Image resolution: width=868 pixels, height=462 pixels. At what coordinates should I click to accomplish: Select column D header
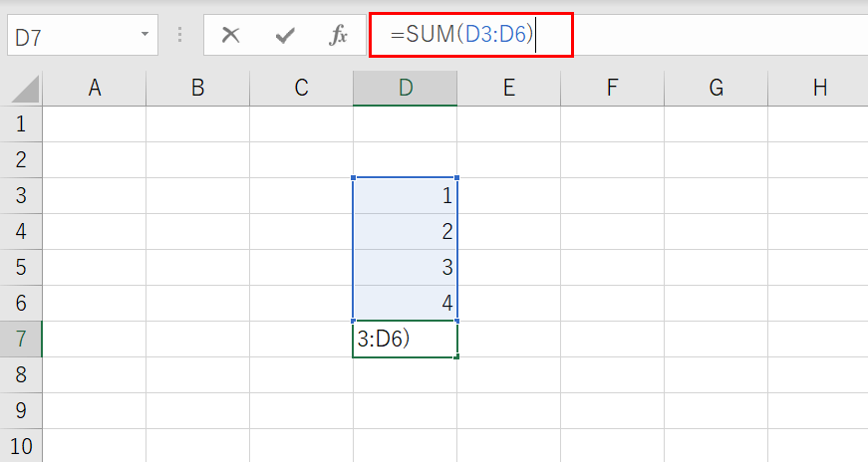406,88
